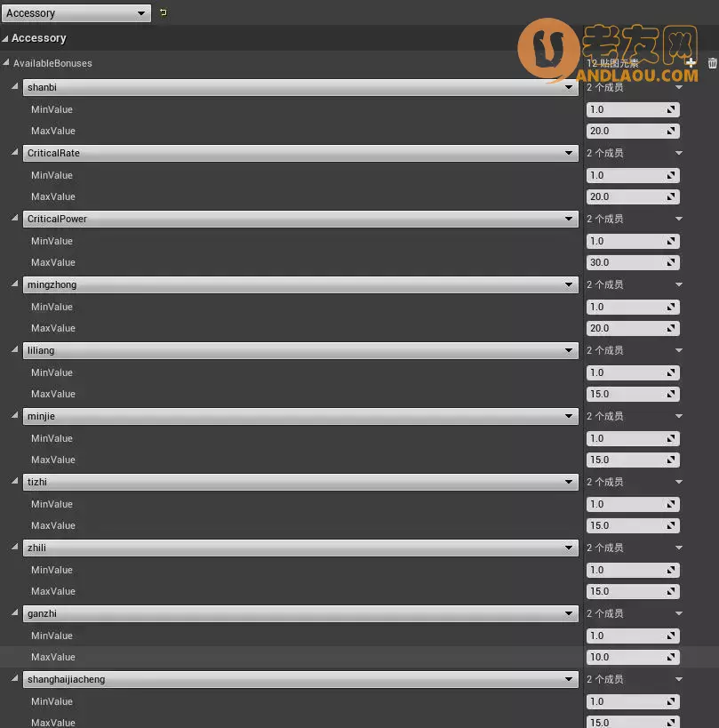
Task: Click the yellow reset-to-default arrow icon
Action: [x=163, y=13]
